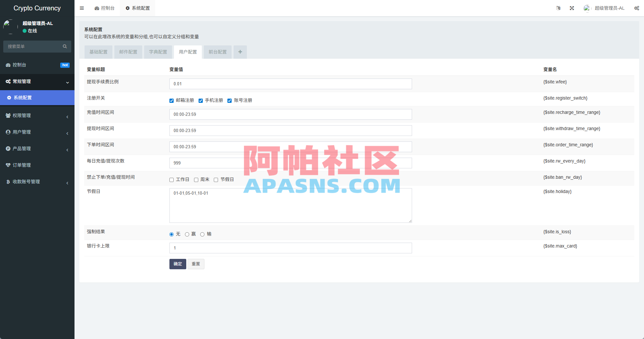644x339 pixels.
Task: Select the 输 radio button
Action: [x=202, y=234]
